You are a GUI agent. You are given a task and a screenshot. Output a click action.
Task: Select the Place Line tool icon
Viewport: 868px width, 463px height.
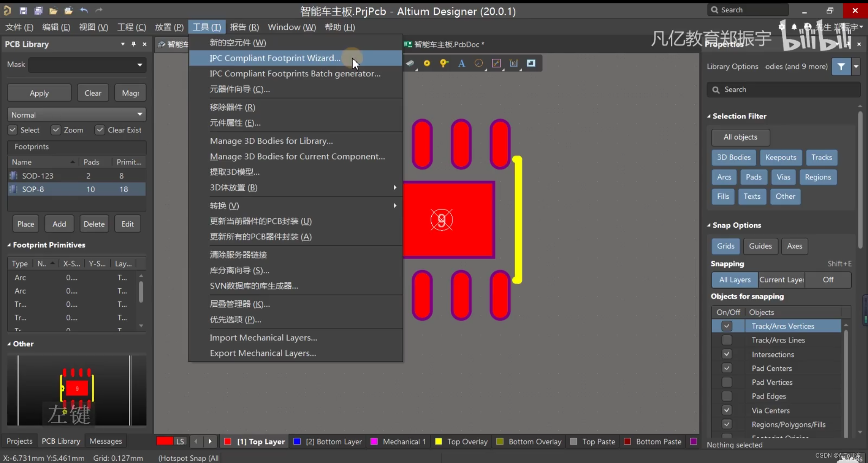(x=496, y=63)
